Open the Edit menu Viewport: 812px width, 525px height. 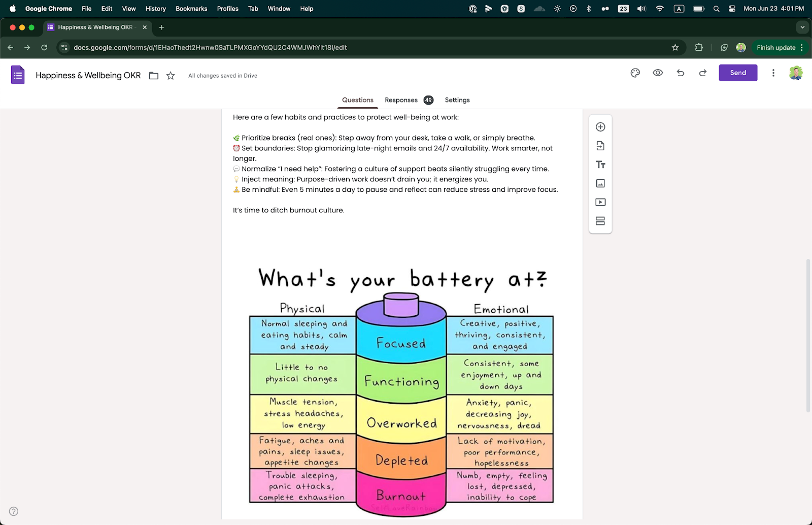point(107,9)
